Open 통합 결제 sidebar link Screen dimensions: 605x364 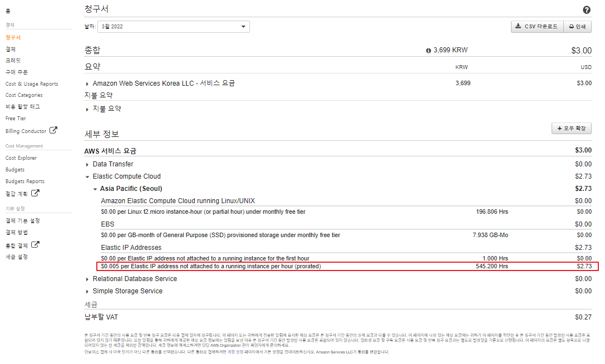17,245
